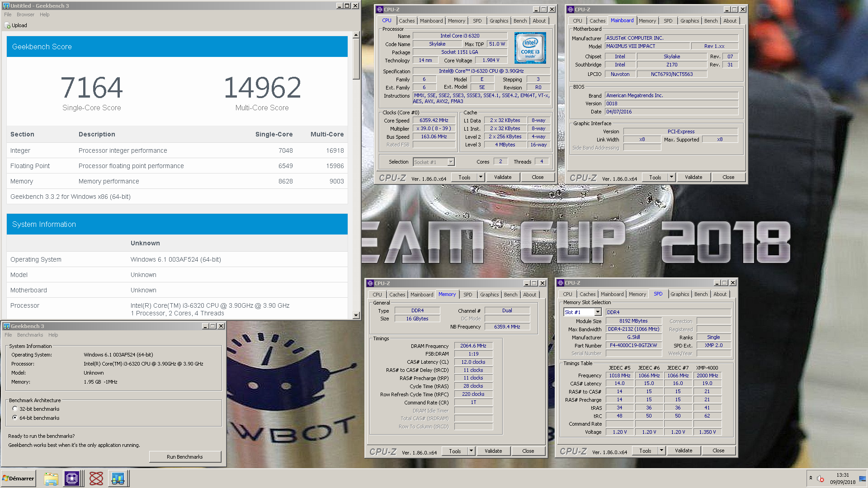Screen dimensions: 868x488
Task: Click the Single-Core Score 7164
Action: point(92,88)
